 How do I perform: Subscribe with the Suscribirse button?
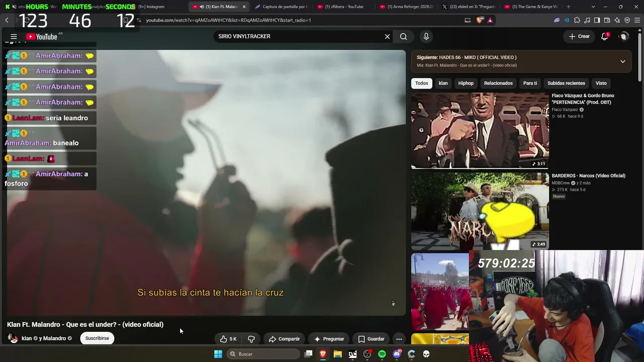[x=97, y=338]
